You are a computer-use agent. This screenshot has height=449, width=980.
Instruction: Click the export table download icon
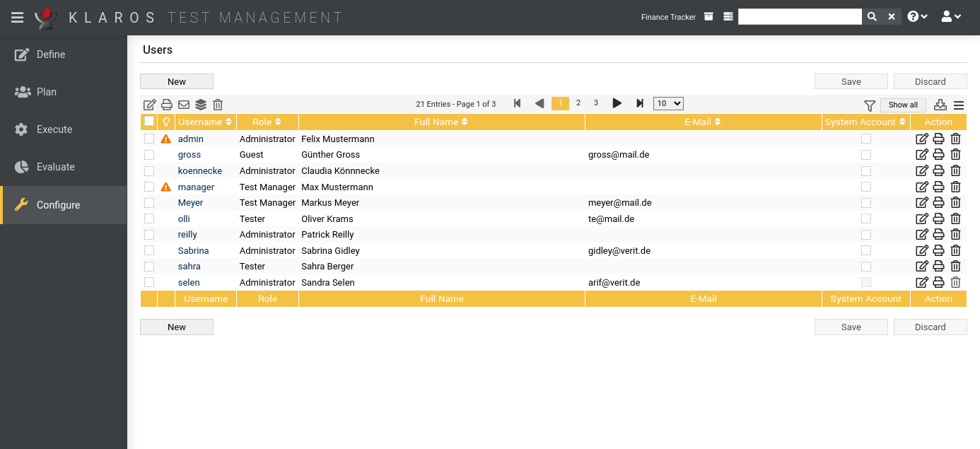click(x=940, y=105)
